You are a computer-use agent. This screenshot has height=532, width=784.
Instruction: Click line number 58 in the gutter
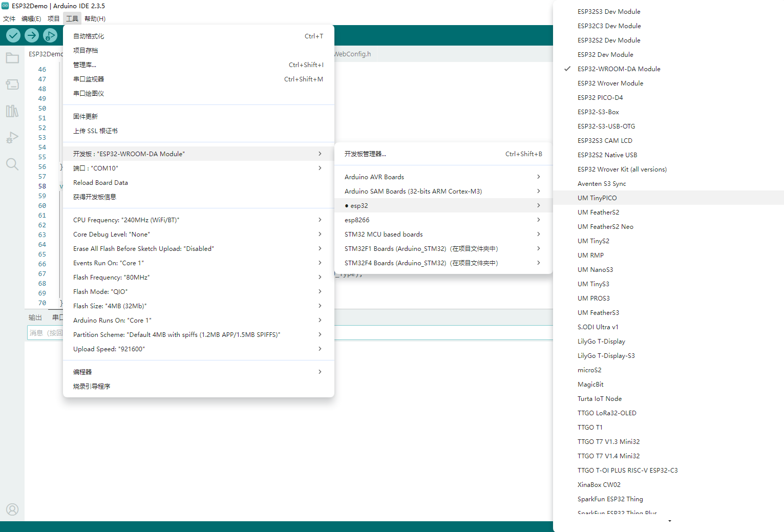click(42, 186)
